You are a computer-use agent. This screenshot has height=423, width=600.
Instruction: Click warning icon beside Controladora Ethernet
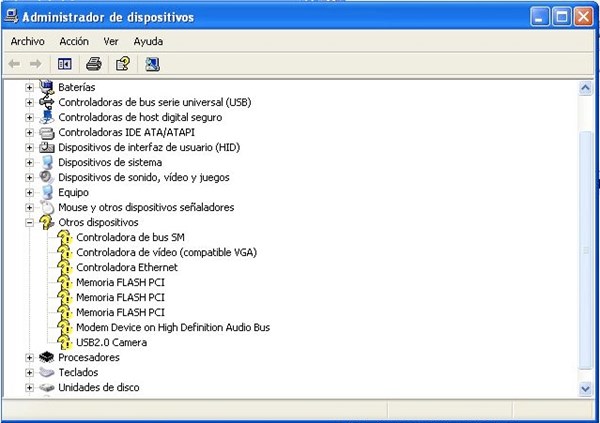65,267
